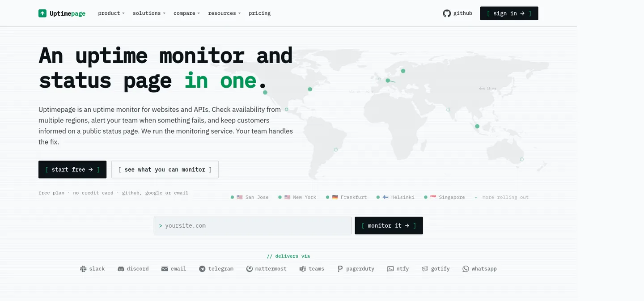Click the 'more rolling out' text
This screenshot has width=644, height=301.
point(505,197)
